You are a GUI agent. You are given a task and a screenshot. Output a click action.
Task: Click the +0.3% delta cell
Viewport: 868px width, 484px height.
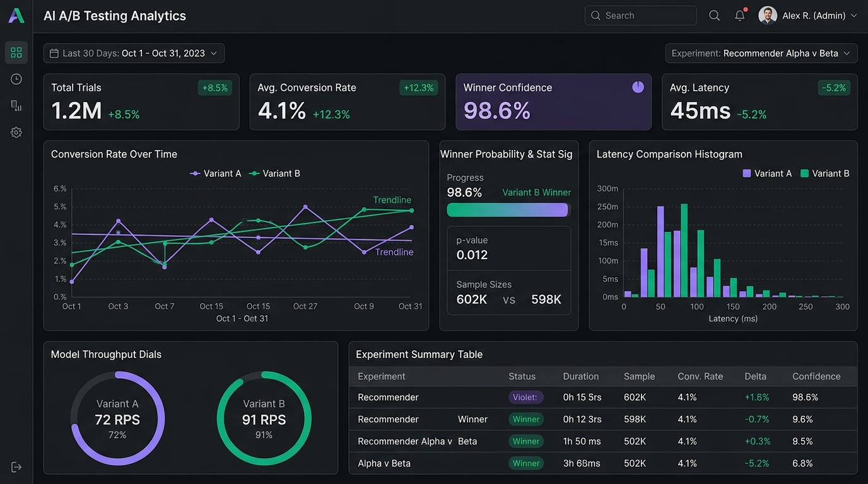757,441
